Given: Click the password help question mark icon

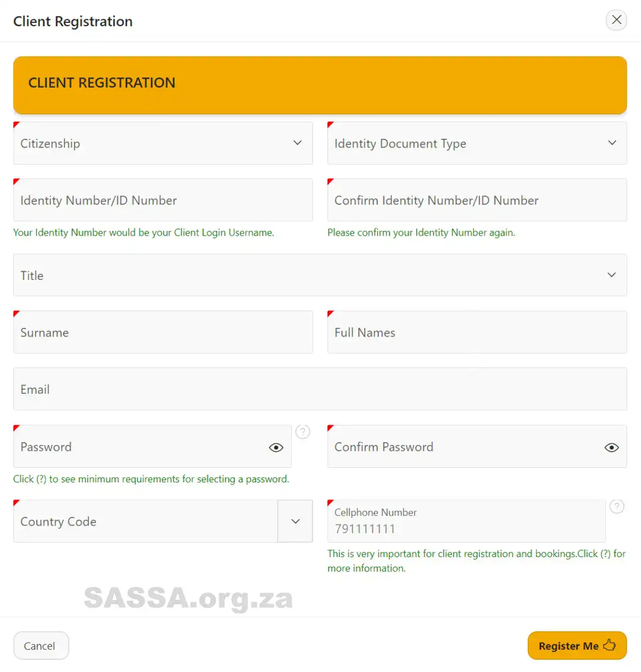Looking at the screenshot, I should click(303, 432).
